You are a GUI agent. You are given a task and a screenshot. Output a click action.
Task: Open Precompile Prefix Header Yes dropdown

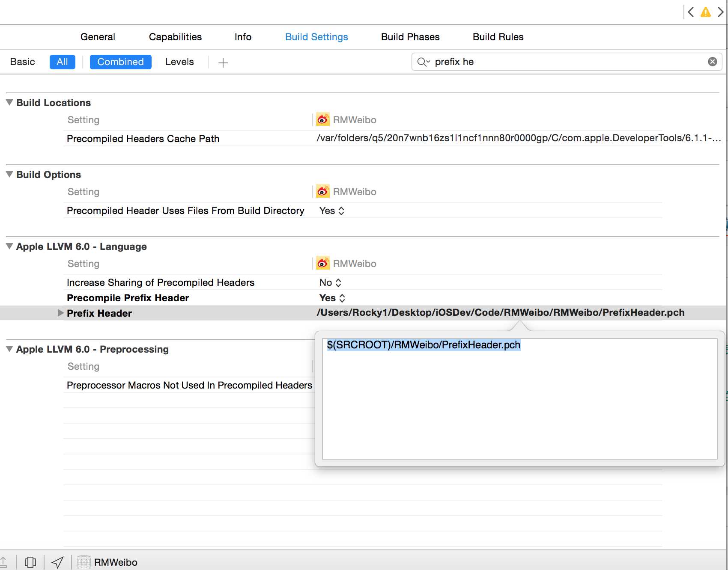pos(332,298)
